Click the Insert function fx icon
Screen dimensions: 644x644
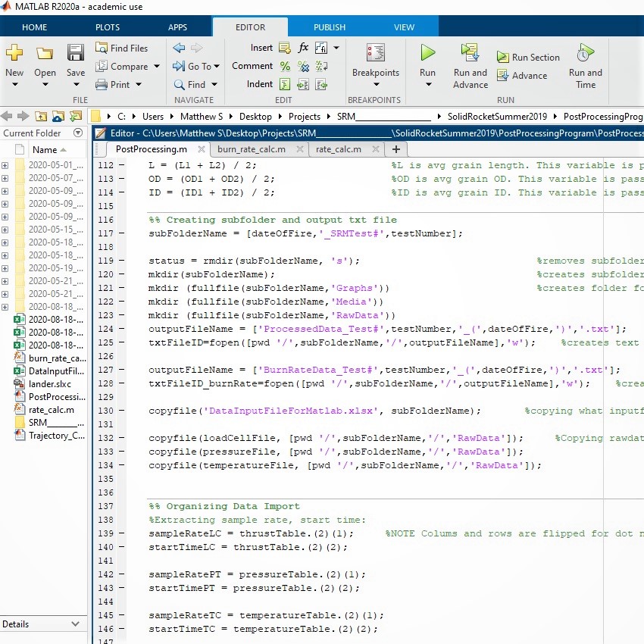coord(303,47)
